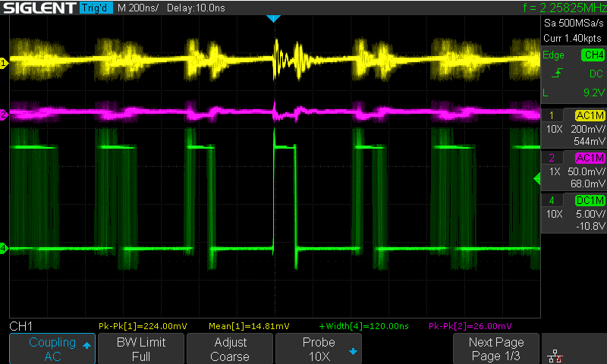
Task: Click the Pk-Pk[1]=224.00mV measurement
Action: pyautogui.click(x=143, y=326)
